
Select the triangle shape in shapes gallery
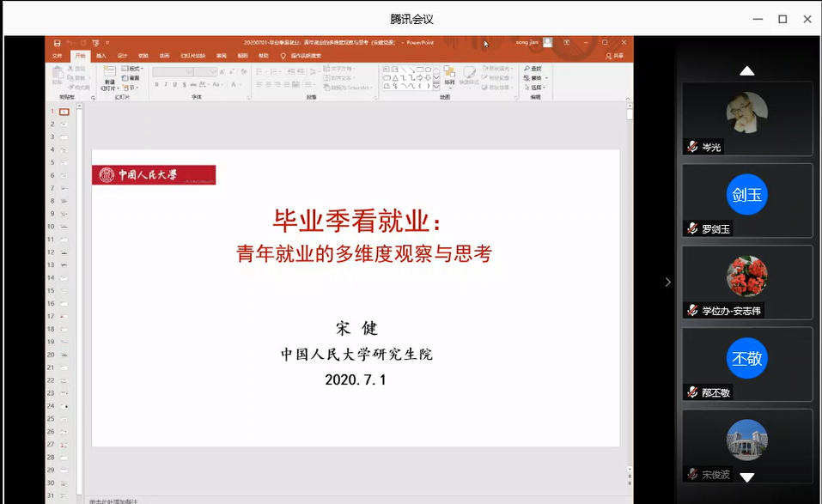point(395,77)
